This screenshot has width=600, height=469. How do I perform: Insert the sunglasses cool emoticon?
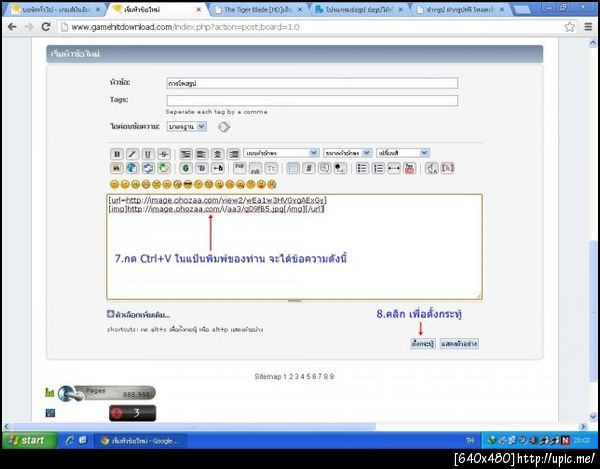coord(188,184)
